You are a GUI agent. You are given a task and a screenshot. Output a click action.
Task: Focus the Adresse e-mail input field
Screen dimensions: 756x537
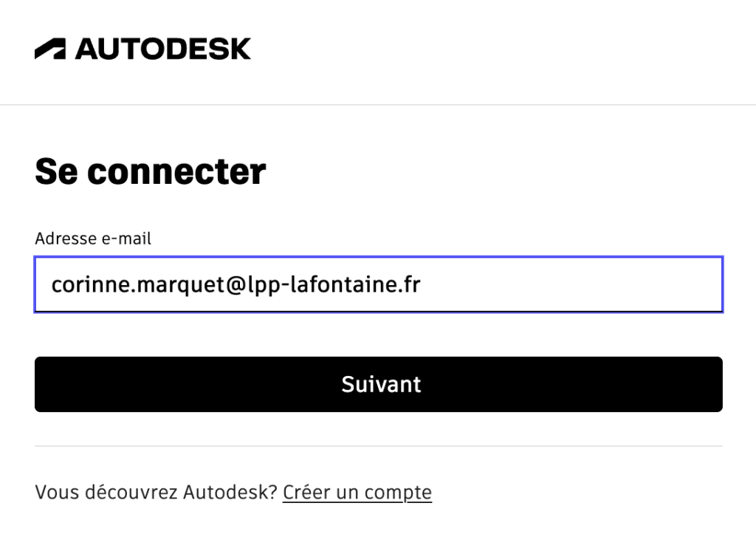[x=379, y=284]
